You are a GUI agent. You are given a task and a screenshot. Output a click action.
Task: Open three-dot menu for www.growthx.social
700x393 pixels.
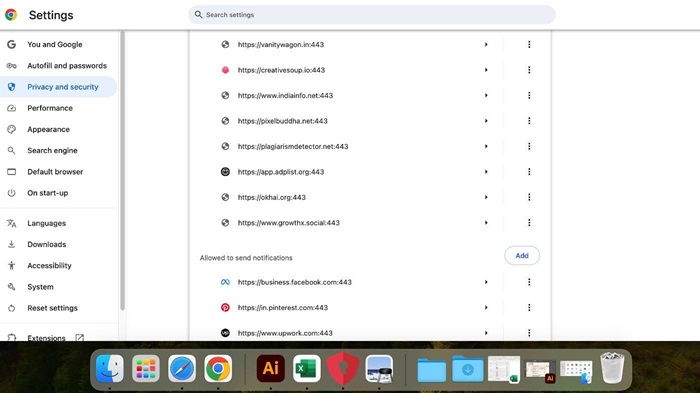point(529,222)
